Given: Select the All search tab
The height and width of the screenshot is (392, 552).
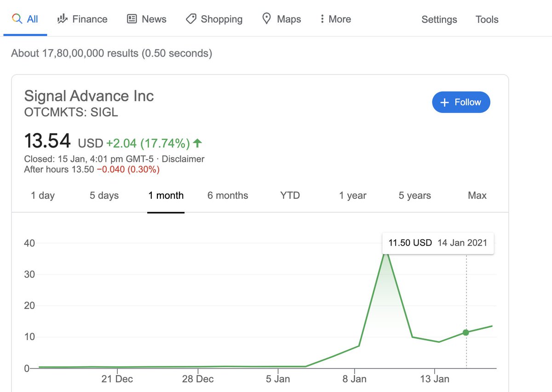Looking at the screenshot, I should coord(25,19).
